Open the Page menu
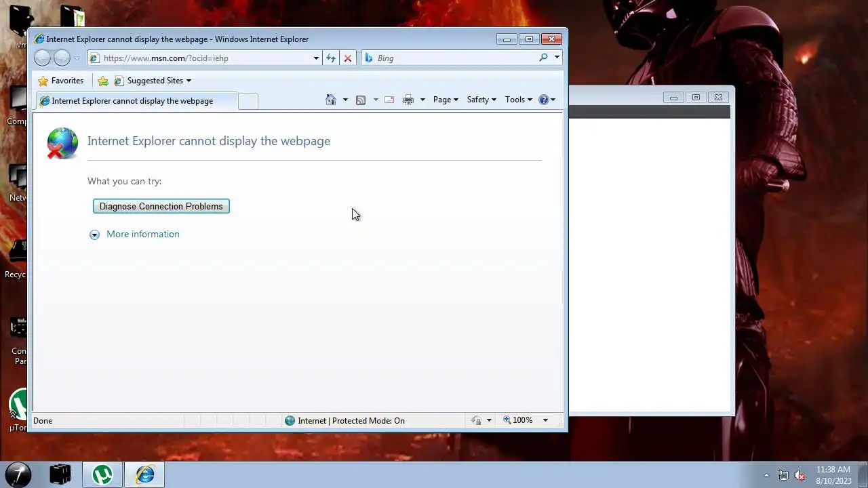Viewport: 868px width, 488px height. pyautogui.click(x=446, y=100)
